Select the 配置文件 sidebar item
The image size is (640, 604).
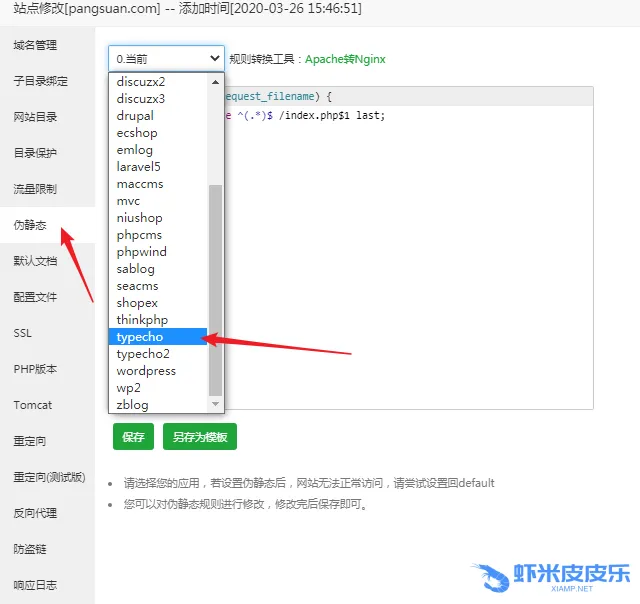(35, 297)
